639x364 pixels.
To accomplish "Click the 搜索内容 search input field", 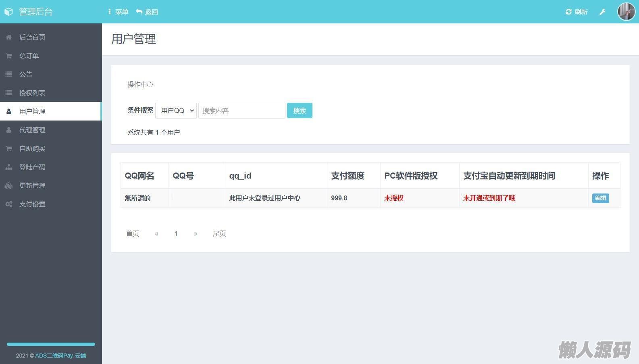I will [x=241, y=110].
